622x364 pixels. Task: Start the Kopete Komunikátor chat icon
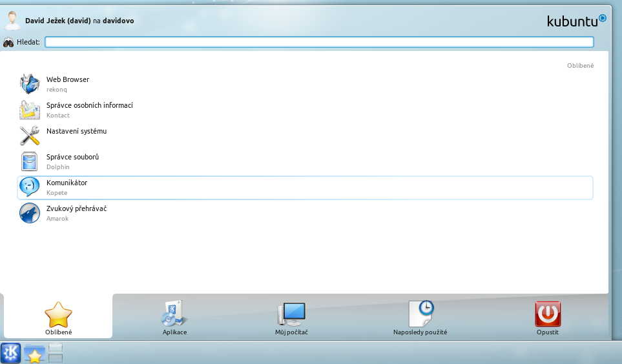pyautogui.click(x=30, y=187)
